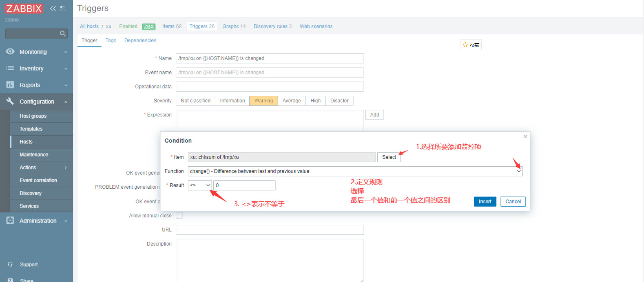This screenshot has width=644, height=282.
Task: Toggle the Allow manual close checkbox
Action: (x=179, y=215)
